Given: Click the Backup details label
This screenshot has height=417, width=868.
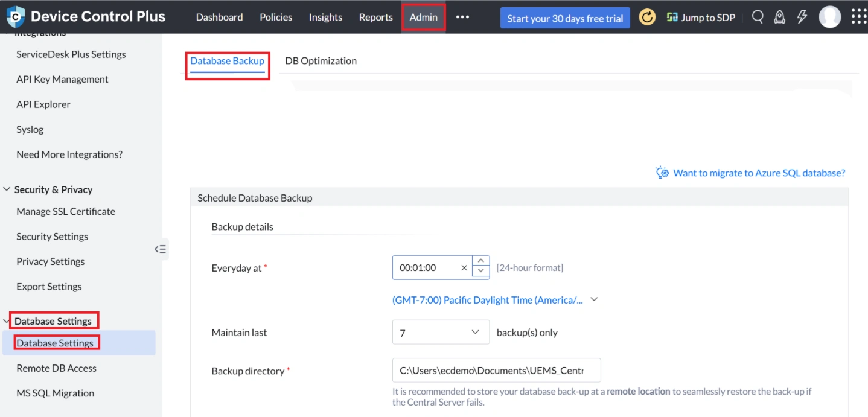Looking at the screenshot, I should click(x=243, y=227).
